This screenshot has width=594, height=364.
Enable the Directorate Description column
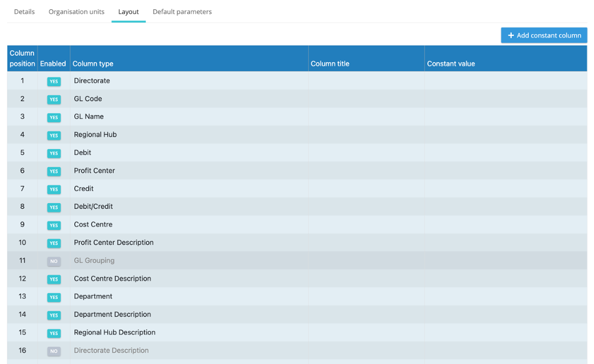54,351
